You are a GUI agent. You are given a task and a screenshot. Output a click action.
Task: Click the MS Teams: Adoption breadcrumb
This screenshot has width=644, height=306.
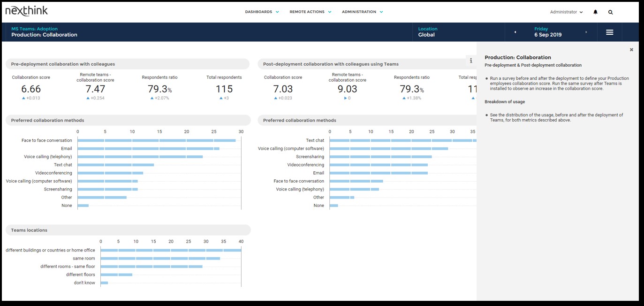tap(34, 29)
